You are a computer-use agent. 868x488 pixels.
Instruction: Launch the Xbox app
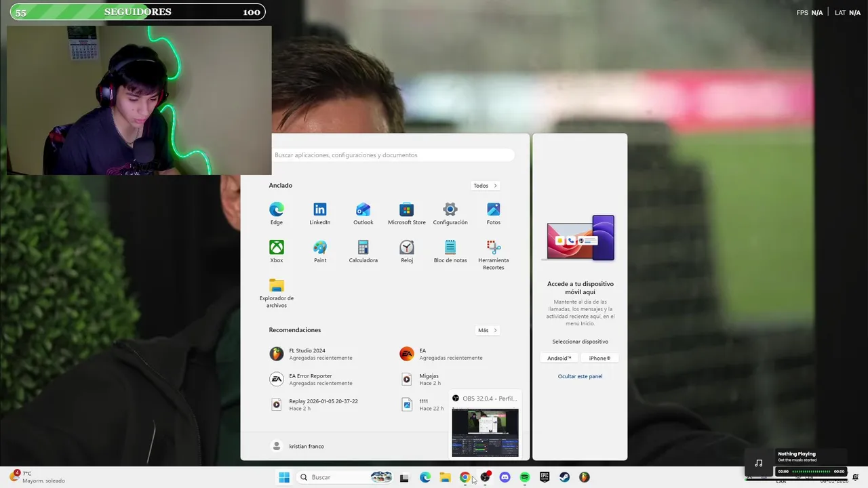(x=277, y=251)
